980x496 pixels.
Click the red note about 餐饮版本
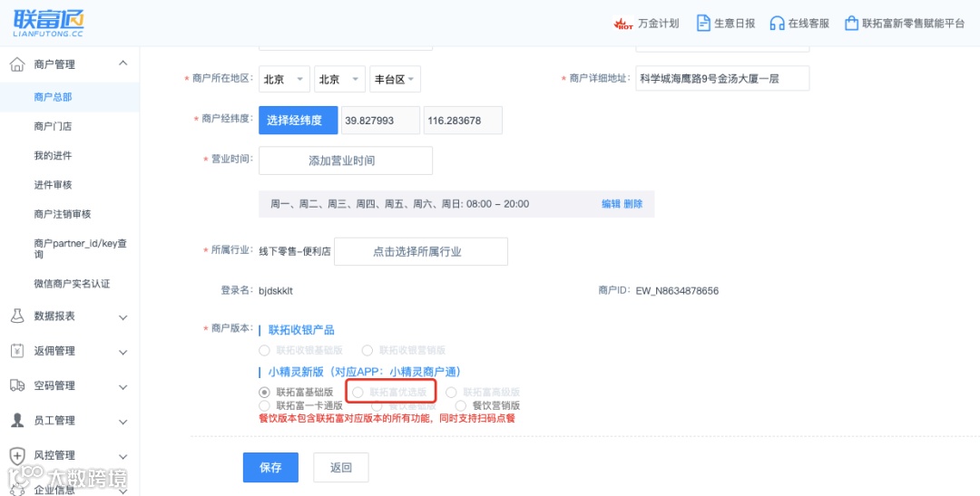click(x=387, y=418)
